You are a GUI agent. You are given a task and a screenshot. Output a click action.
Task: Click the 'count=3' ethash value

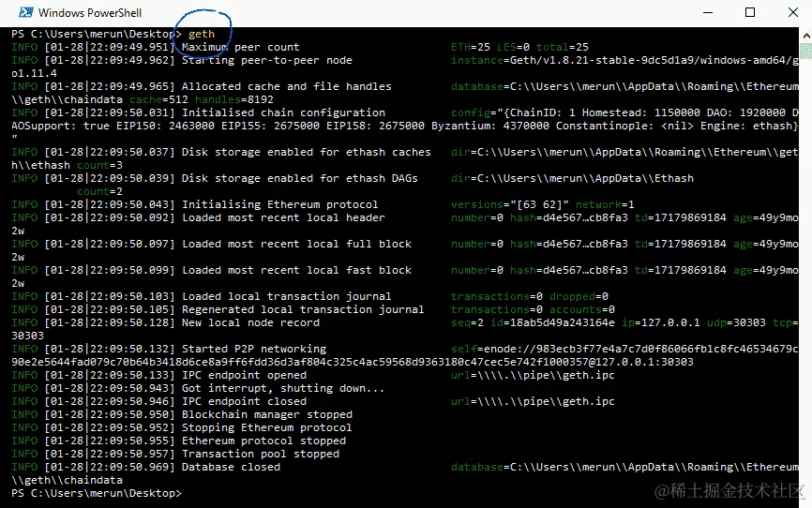[x=100, y=165]
